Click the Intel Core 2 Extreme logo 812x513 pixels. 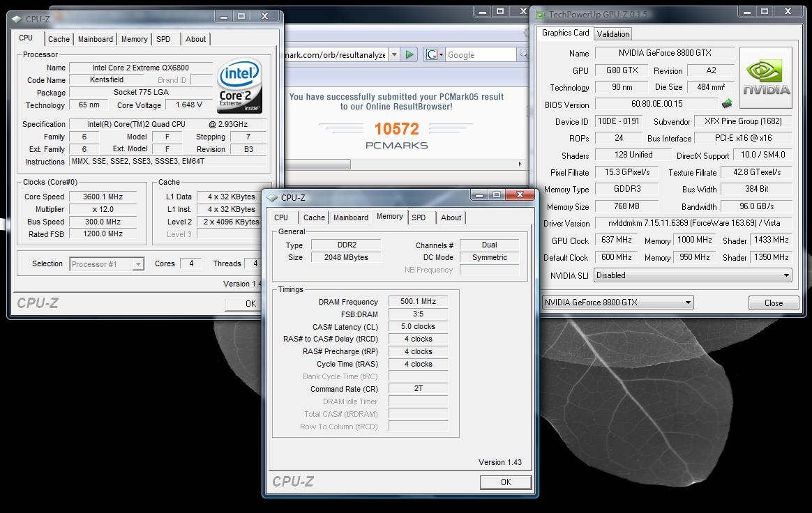click(239, 86)
